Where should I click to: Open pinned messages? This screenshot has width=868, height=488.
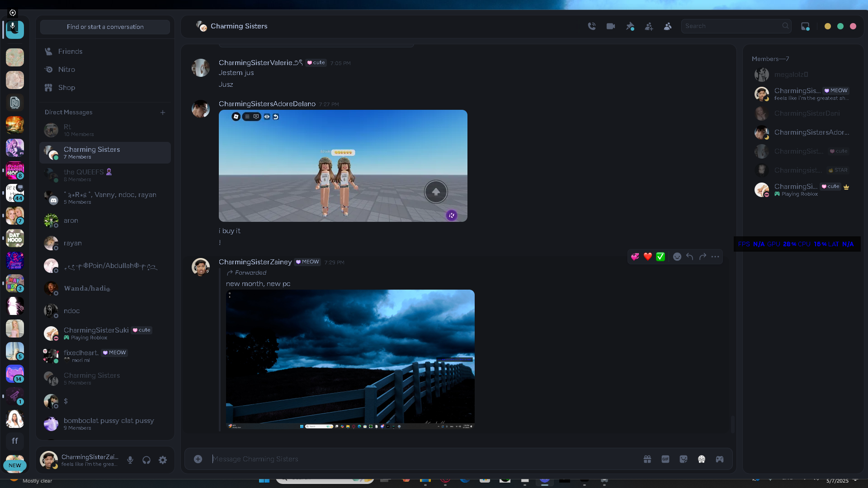tap(630, 26)
